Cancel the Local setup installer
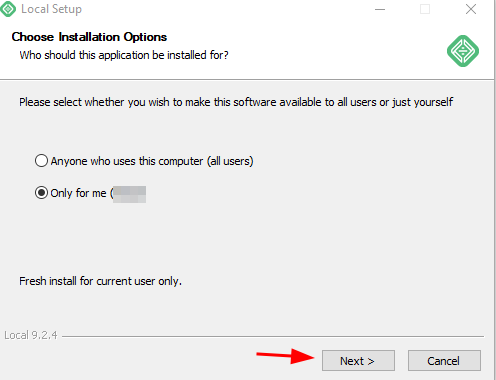 tap(444, 360)
